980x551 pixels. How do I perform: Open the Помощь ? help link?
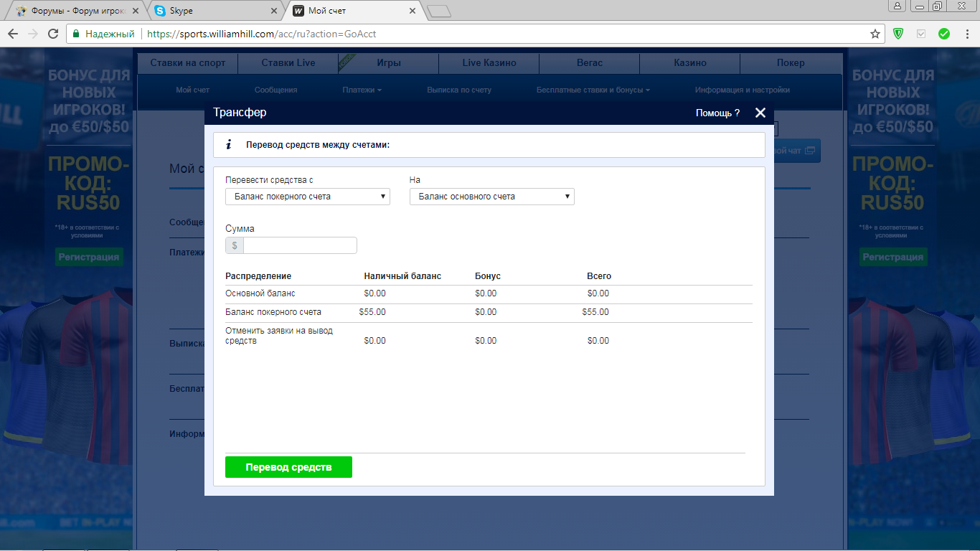pyautogui.click(x=717, y=113)
